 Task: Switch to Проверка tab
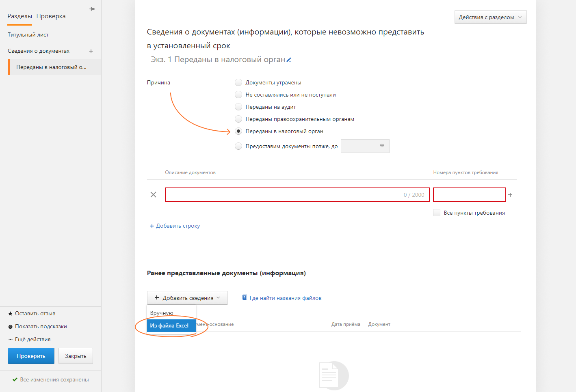[51, 16]
